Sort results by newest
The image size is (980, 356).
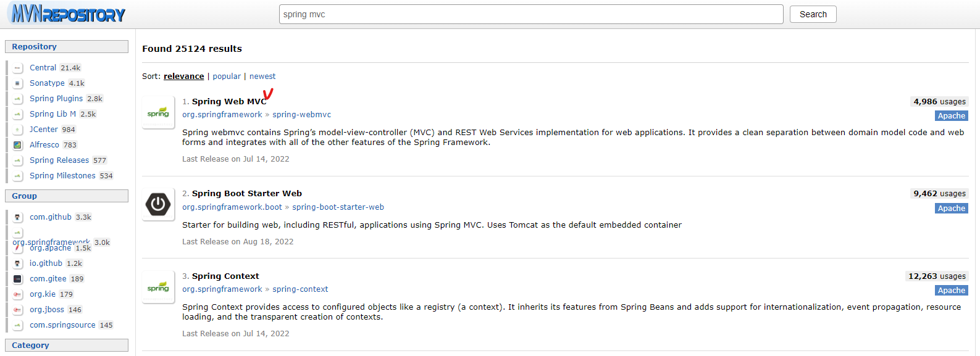[262, 77]
